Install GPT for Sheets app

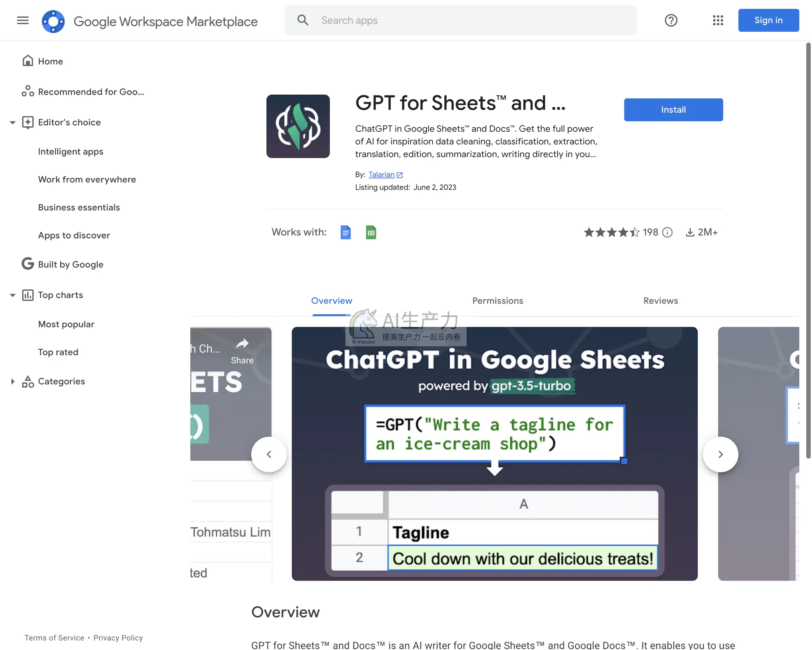673,109
